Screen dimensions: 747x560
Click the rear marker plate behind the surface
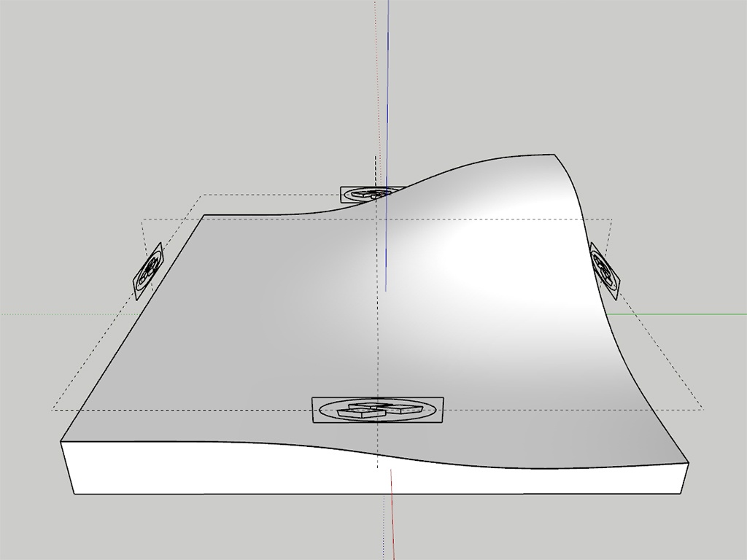[x=366, y=194]
